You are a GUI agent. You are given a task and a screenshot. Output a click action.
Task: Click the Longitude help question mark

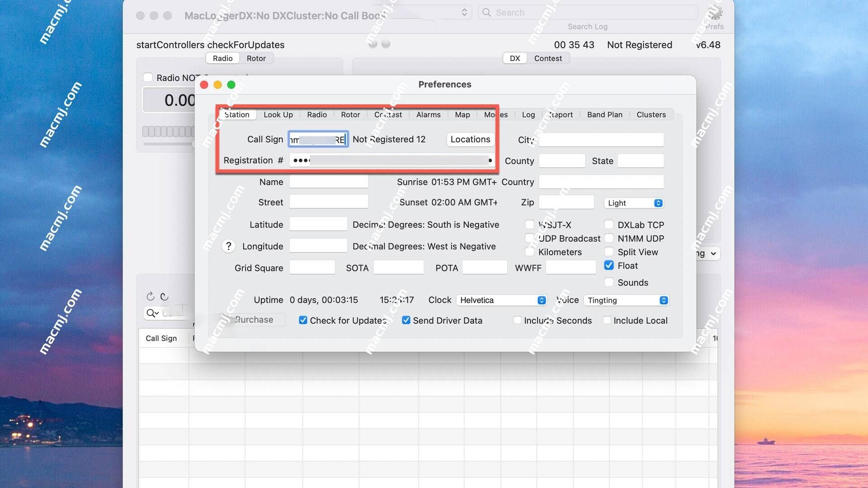pyautogui.click(x=228, y=246)
